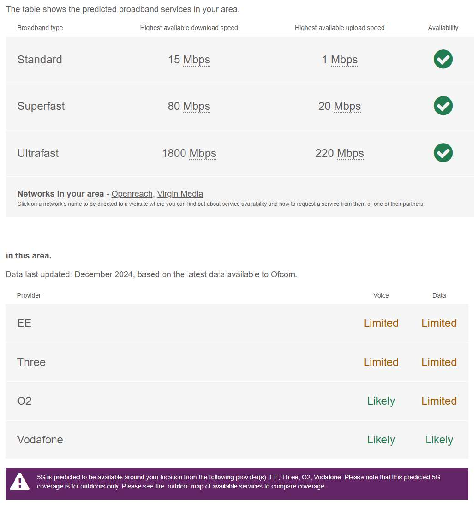Click Vodafone's Likely data status

pyautogui.click(x=439, y=440)
